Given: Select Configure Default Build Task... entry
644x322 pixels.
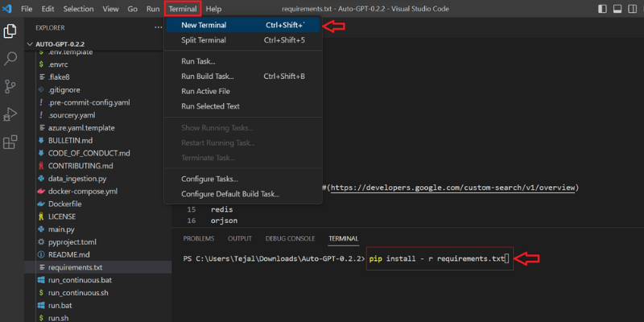Looking at the screenshot, I should pyautogui.click(x=243, y=194).
